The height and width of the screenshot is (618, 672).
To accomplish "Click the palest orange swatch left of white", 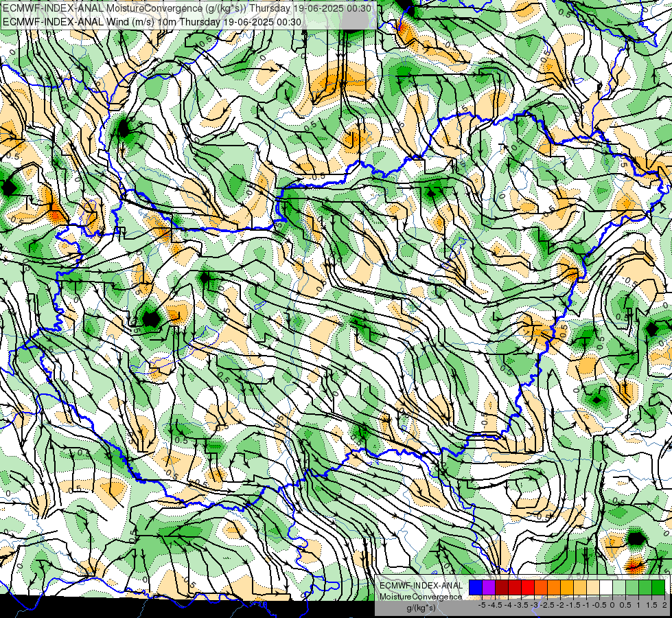I will [x=593, y=587].
